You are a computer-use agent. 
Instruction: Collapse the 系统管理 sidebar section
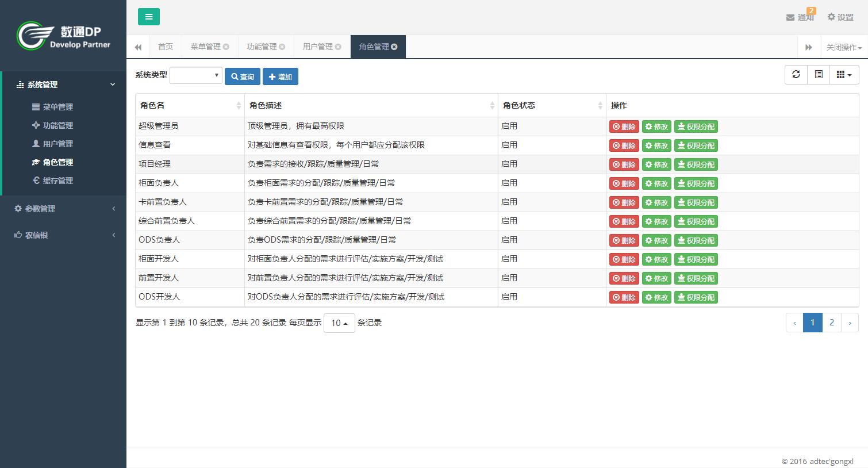[64, 85]
